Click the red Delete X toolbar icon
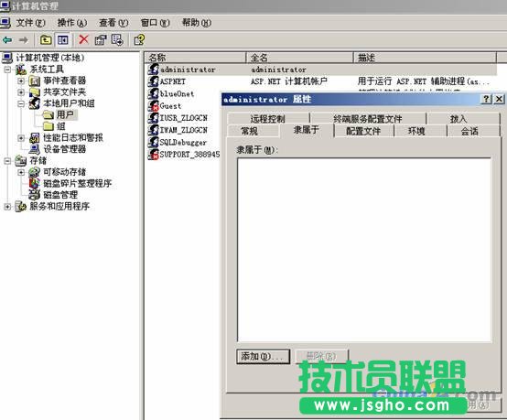 (84, 40)
